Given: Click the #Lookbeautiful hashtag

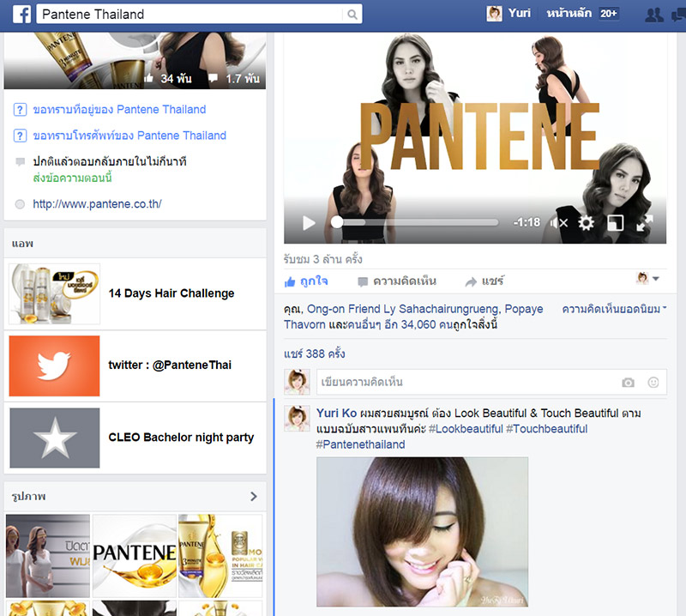Looking at the screenshot, I should pos(466,429).
